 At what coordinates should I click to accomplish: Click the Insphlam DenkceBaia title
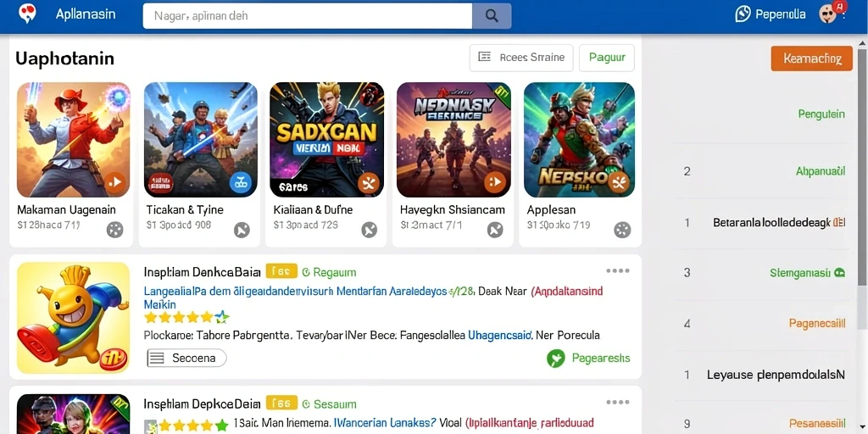pyautogui.click(x=202, y=272)
